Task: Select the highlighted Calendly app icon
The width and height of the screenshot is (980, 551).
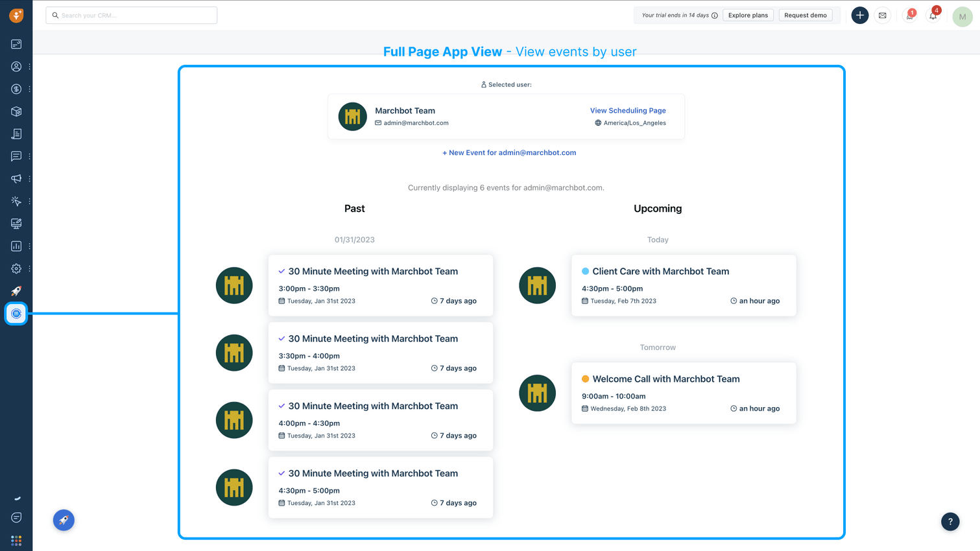Action: (16, 314)
